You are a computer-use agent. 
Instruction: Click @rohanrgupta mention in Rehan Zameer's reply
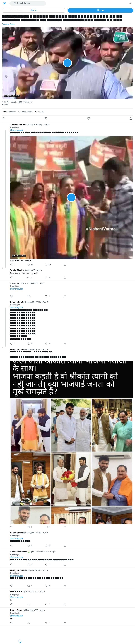pyautogui.click(x=16, y=616)
